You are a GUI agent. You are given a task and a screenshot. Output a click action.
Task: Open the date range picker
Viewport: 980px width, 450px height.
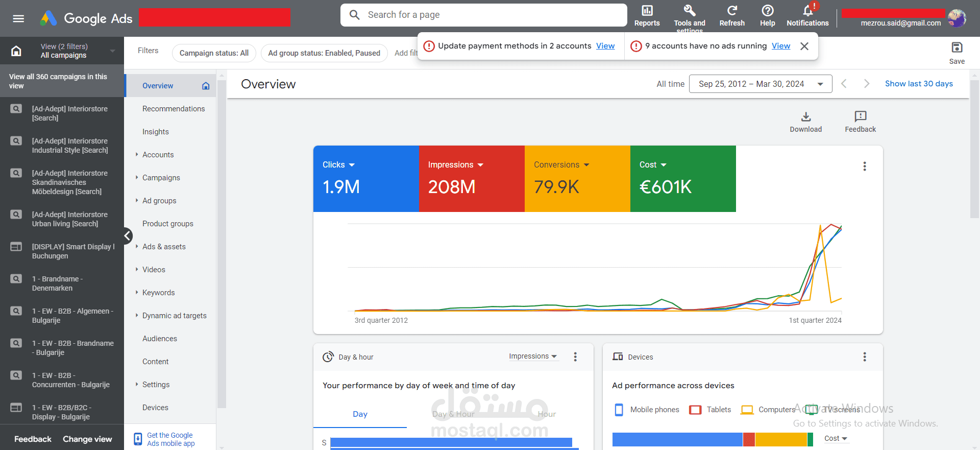(x=761, y=84)
